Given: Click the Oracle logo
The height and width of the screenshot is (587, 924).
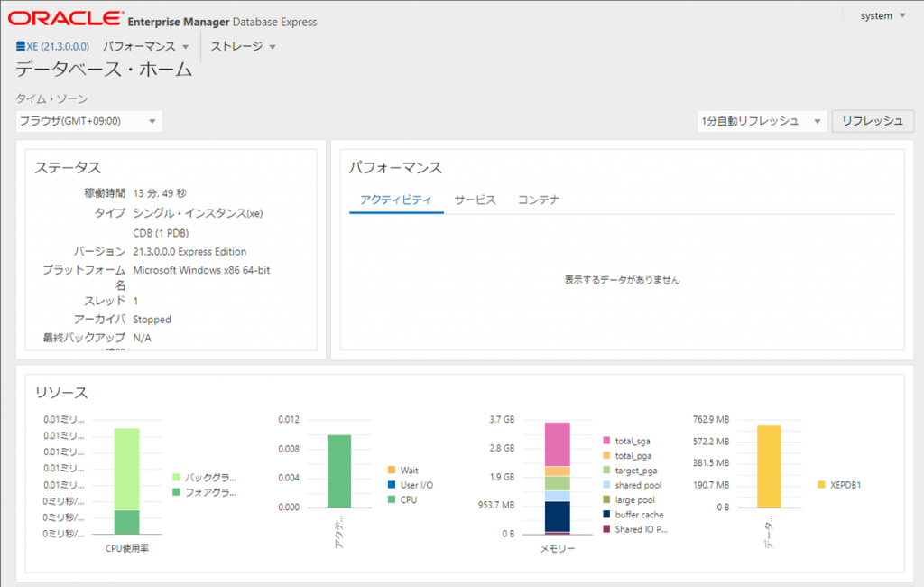Looking at the screenshot, I should coord(66,18).
